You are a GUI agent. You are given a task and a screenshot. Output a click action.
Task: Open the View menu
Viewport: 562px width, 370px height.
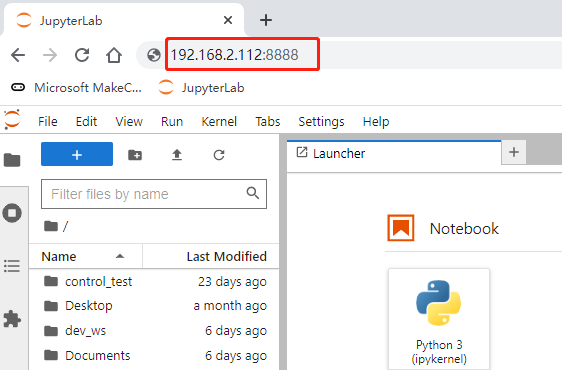coord(129,122)
